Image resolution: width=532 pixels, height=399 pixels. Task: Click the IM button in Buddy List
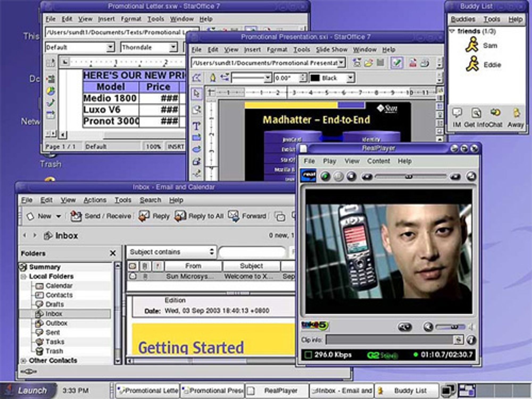[x=457, y=118]
